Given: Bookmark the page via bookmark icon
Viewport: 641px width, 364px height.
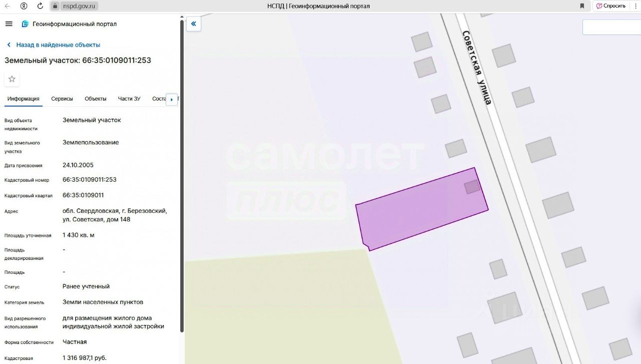Looking at the screenshot, I should [x=582, y=6].
